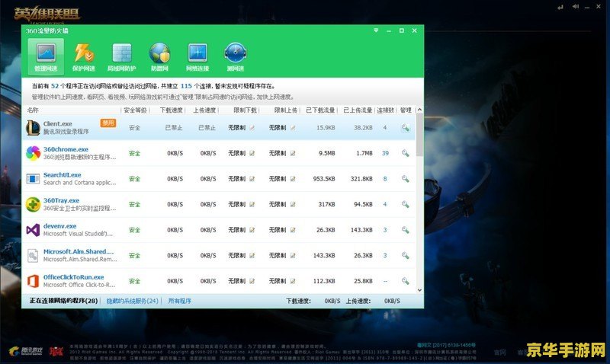
Task: Click the sound icon in League client
Action: click(576, 7)
